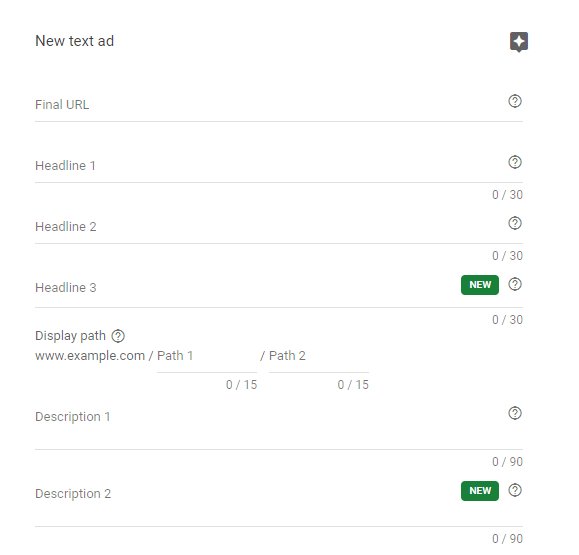Focus the Final URL input field

pos(270,105)
